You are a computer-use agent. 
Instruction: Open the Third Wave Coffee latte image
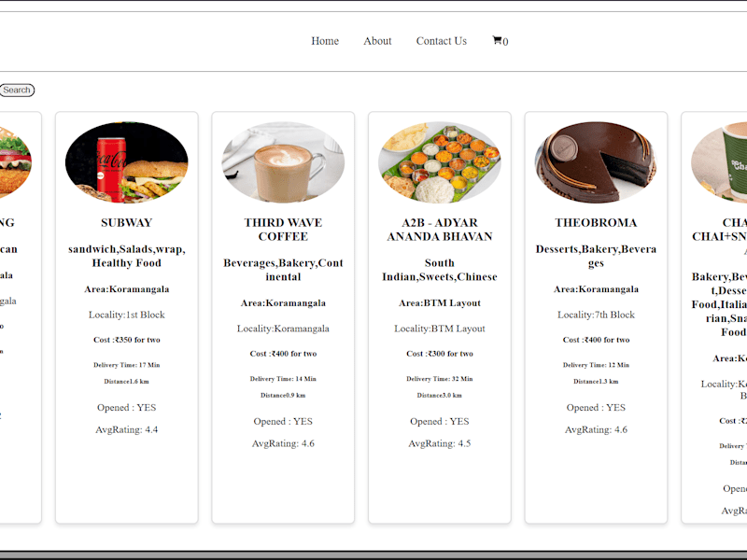283,162
